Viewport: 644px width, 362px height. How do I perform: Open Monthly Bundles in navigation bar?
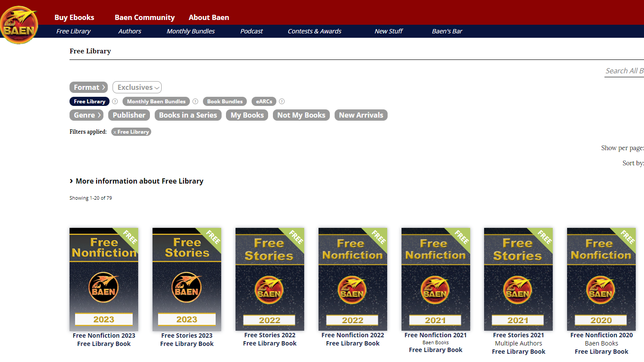(191, 31)
